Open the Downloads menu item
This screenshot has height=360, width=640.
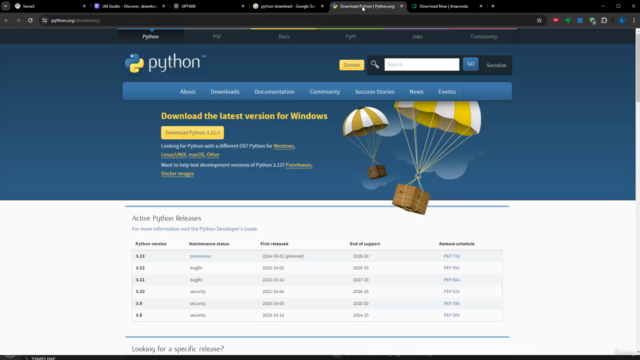click(x=225, y=91)
